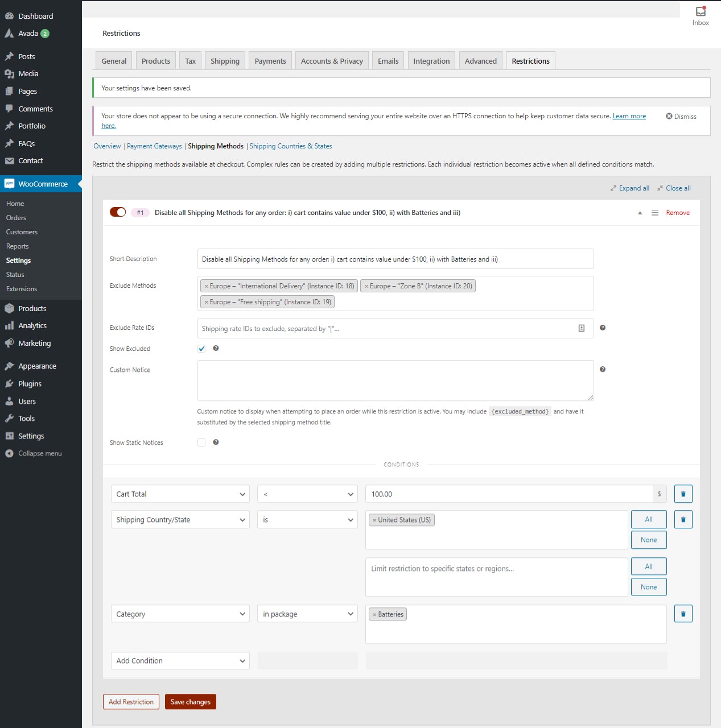
Task: Click the Custom Notice text area
Action: (395, 380)
